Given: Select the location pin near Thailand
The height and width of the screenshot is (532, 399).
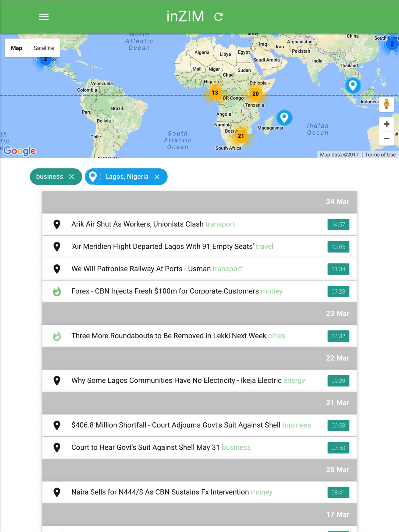Looking at the screenshot, I should (x=353, y=85).
